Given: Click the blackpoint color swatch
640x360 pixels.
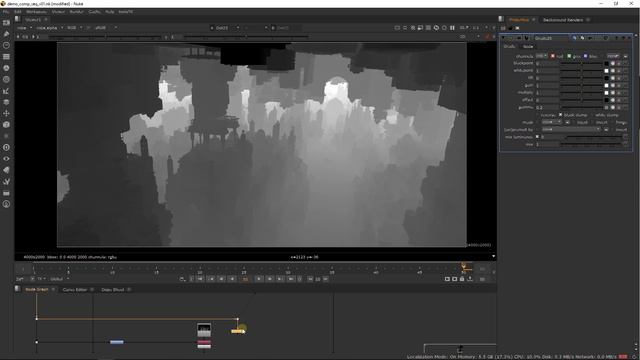Looking at the screenshot, I should tap(607, 64).
